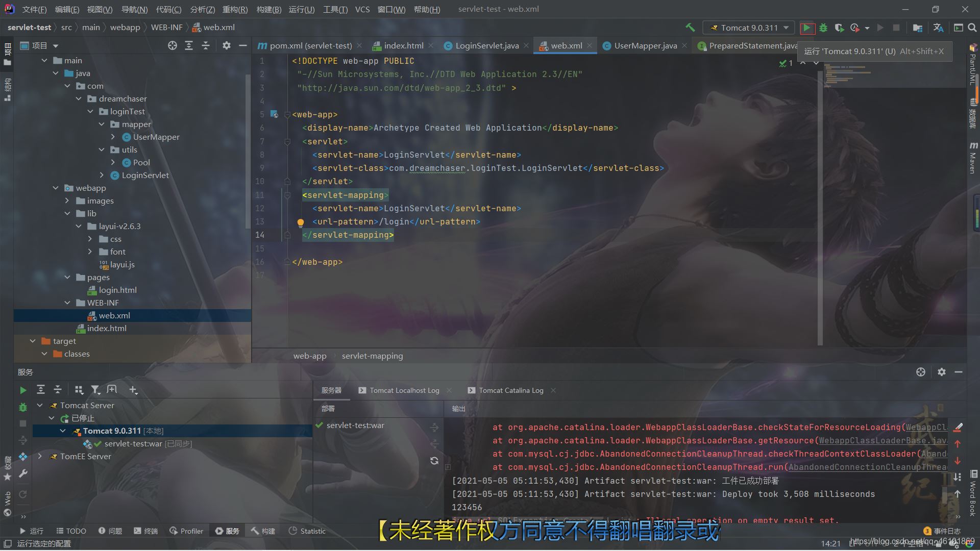The width and height of the screenshot is (980, 551).
Task: Switch to the LoginServlet.java editor tab
Action: [x=486, y=45]
